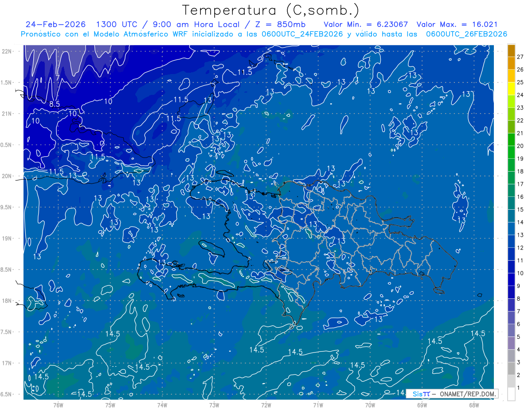Pick the purple swatch between 5 and 6
The height and width of the screenshot is (411, 532).
[511, 330]
